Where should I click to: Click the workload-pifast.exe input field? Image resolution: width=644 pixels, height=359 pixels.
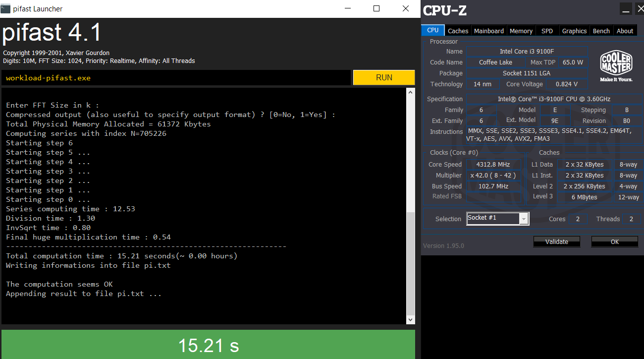point(176,78)
